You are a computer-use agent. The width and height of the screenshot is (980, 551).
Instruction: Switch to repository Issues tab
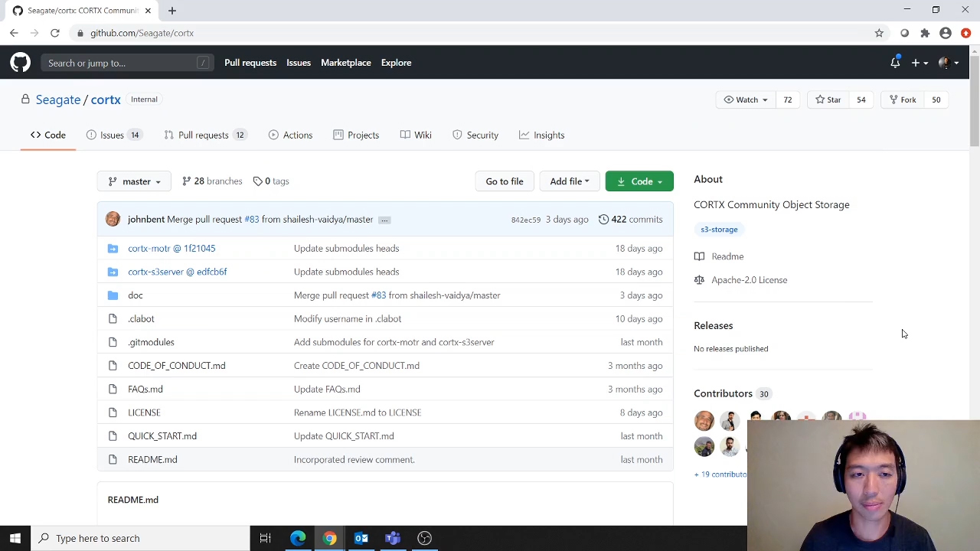(x=113, y=135)
